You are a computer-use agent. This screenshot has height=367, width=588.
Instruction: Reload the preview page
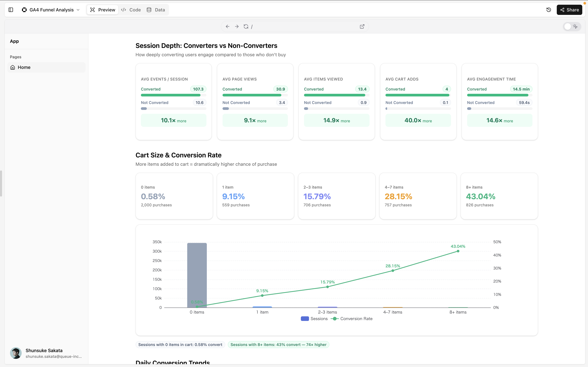click(246, 27)
